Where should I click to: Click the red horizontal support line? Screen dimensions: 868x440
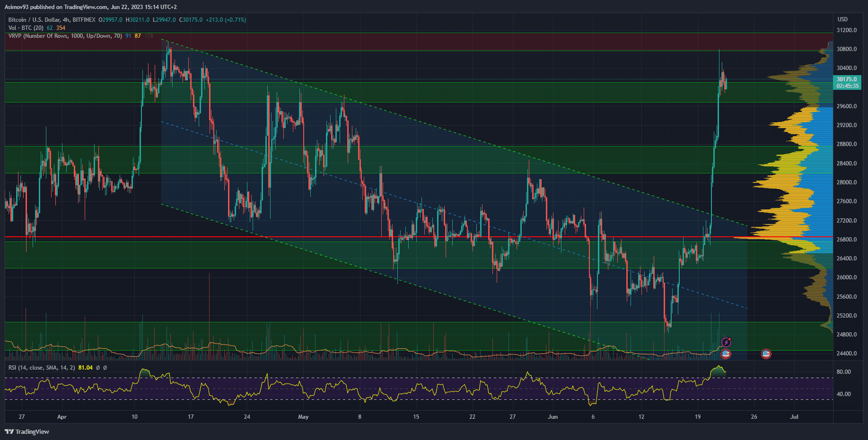pos(331,236)
